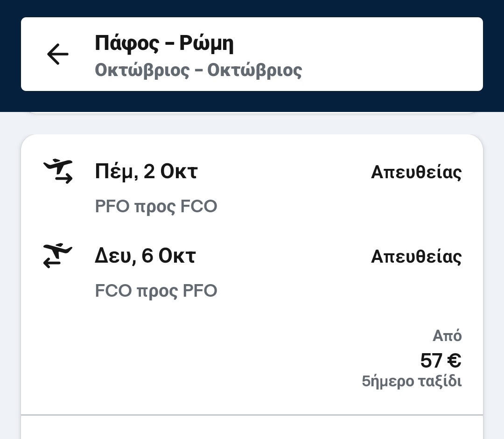Select the Οκτώβριος – Οκτώβριος date range
The width and height of the screenshot is (504, 439).
point(198,70)
